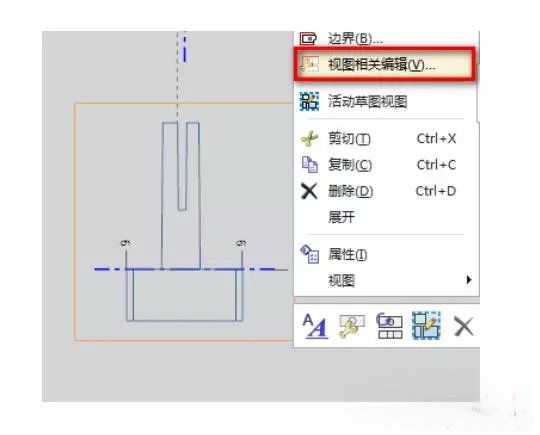This screenshot has height=435, width=540.
Task: Click the orange drawing view border
Action: point(75,220)
